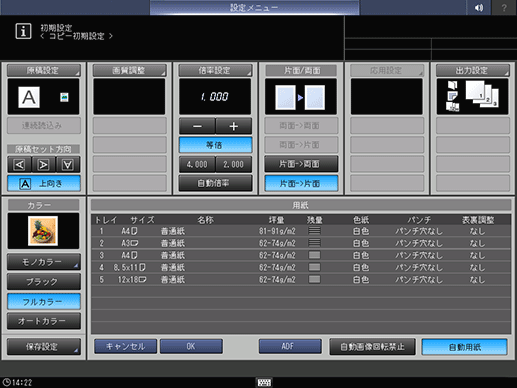Image resolution: width=517 pixels, height=388 pixels.
Task: Click the original document preview with letter A
Action: [29, 97]
